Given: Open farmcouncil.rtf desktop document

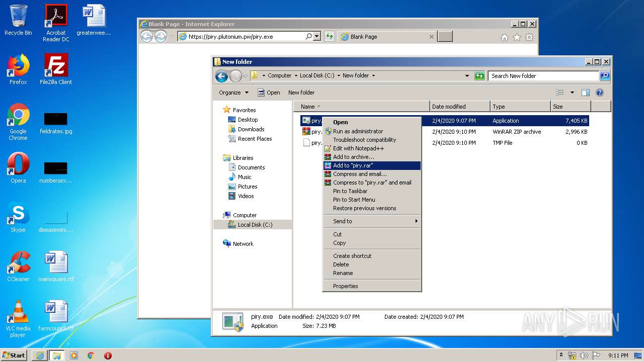Looking at the screenshot, I should coord(56,316).
